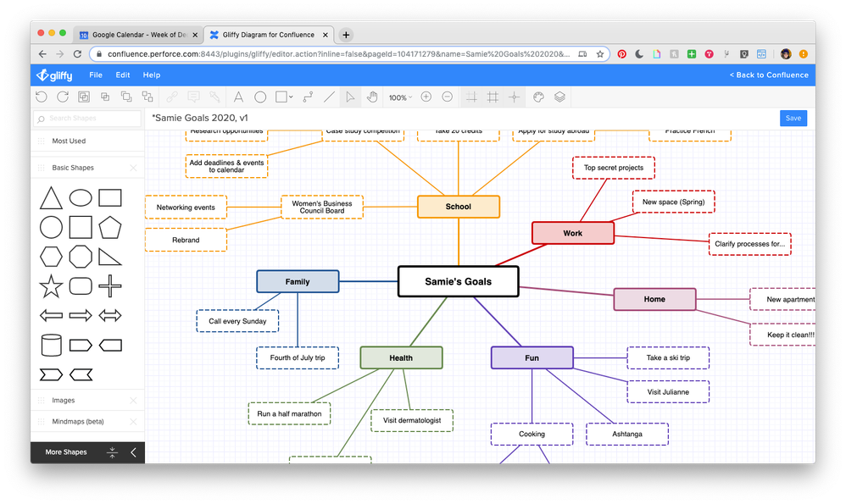The image size is (846, 504).
Task: Open the zoom level 100% dropdown
Action: [398, 97]
